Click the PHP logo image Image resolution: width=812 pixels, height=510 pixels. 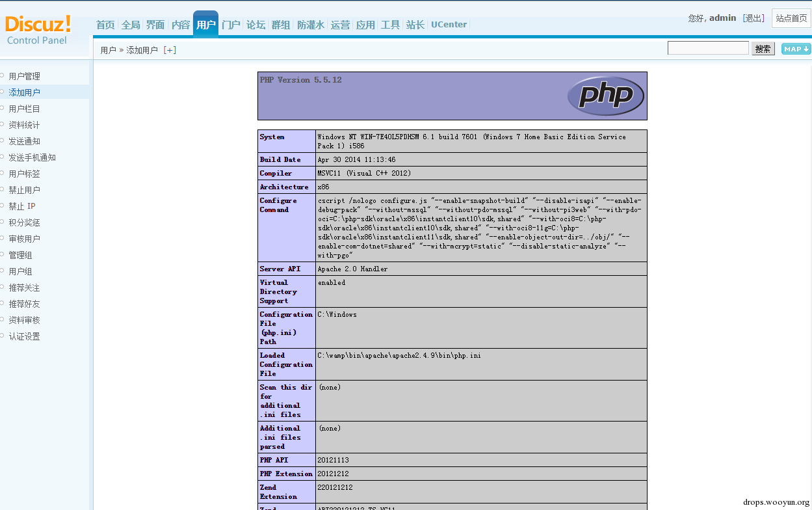click(605, 96)
